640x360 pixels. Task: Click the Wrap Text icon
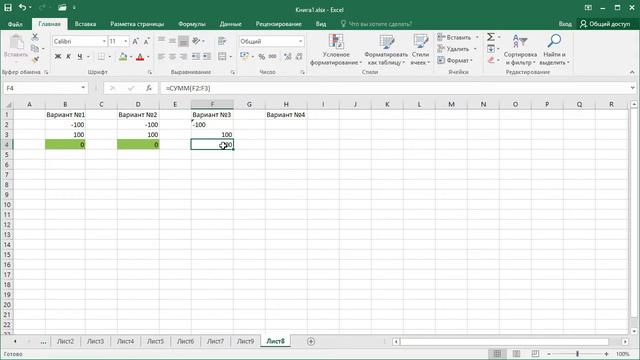pyautogui.click(x=222, y=41)
